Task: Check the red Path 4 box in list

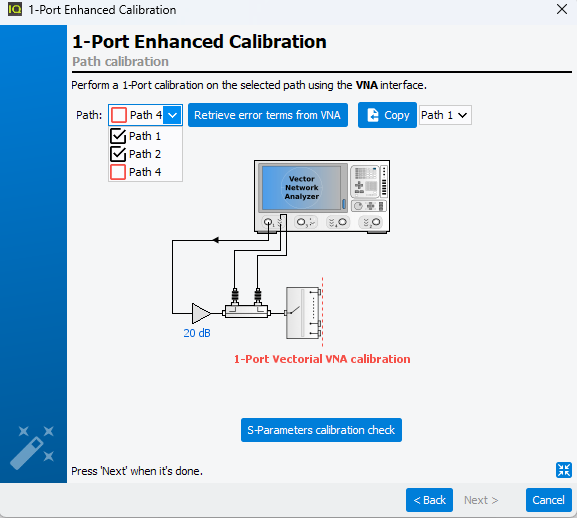Action: pos(118,172)
